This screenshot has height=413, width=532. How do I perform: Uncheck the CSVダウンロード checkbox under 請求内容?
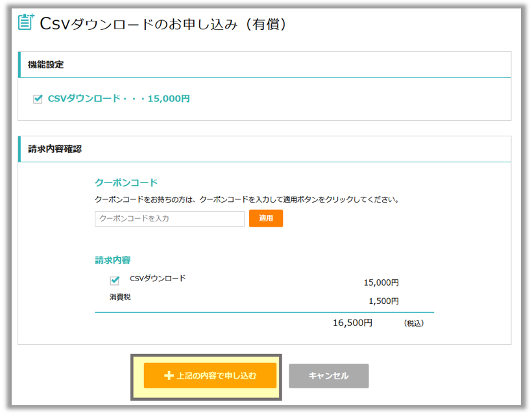(115, 281)
